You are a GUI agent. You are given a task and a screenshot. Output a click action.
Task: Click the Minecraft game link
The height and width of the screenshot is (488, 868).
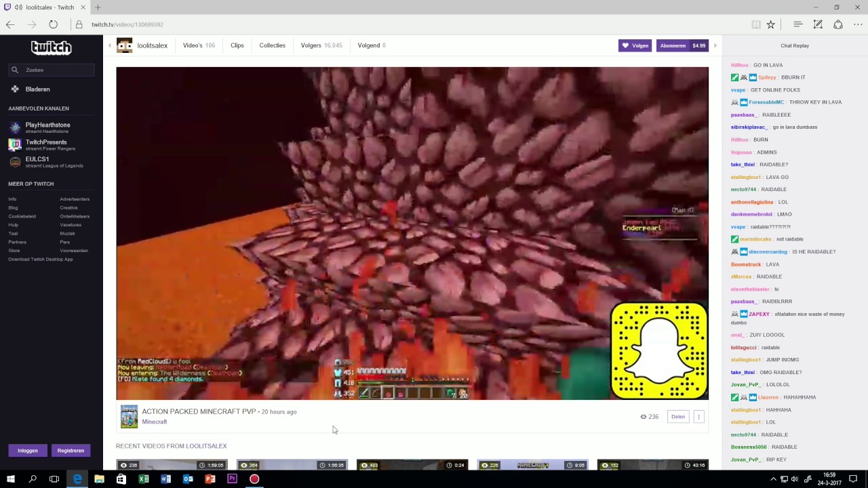coord(155,422)
